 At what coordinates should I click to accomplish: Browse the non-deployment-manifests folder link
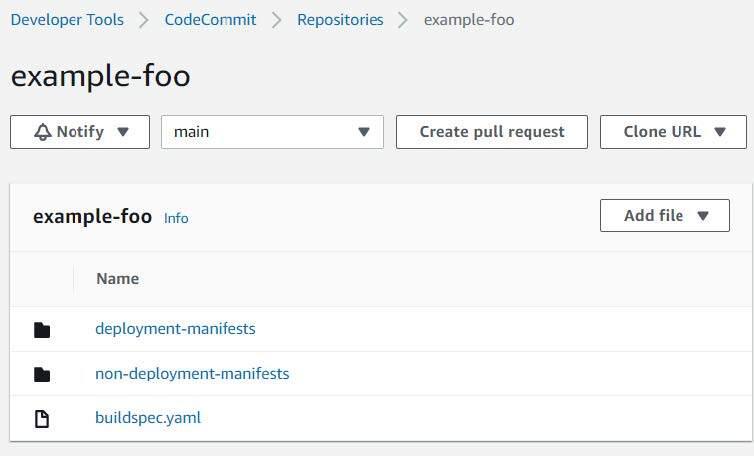(192, 374)
